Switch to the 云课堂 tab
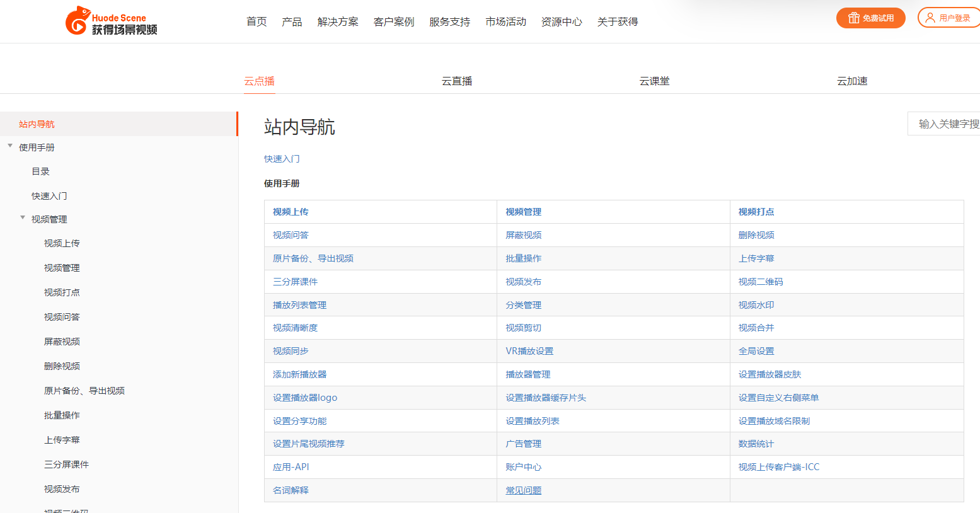Image resolution: width=980 pixels, height=513 pixels. [655, 81]
